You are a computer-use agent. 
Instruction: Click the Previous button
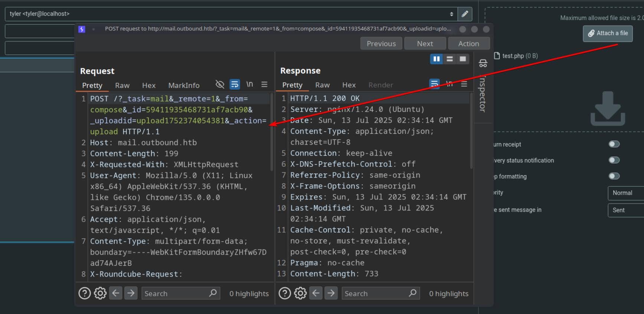pyautogui.click(x=381, y=43)
